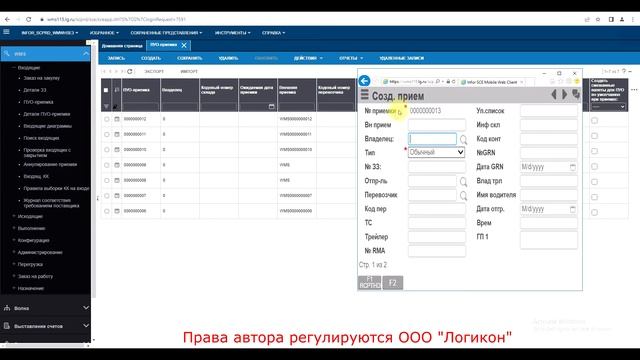Open detail icon for row 0000000012

tap(117, 119)
